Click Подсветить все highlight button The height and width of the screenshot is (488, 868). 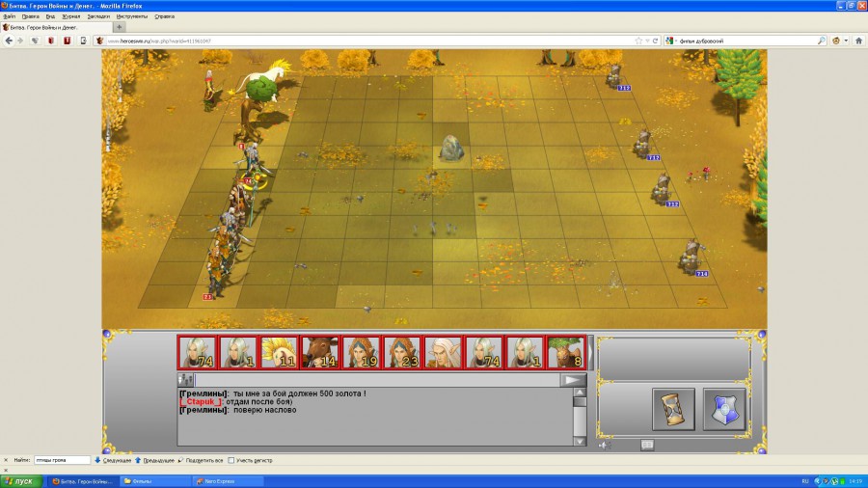(201, 460)
